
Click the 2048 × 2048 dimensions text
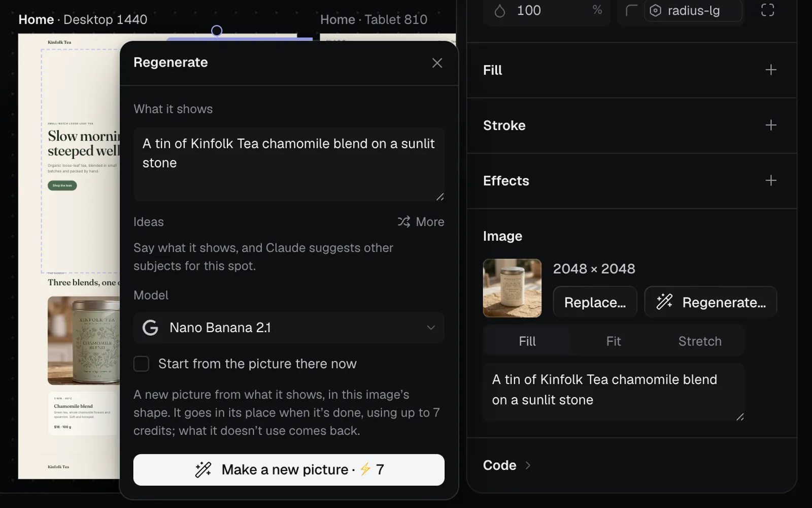point(594,269)
